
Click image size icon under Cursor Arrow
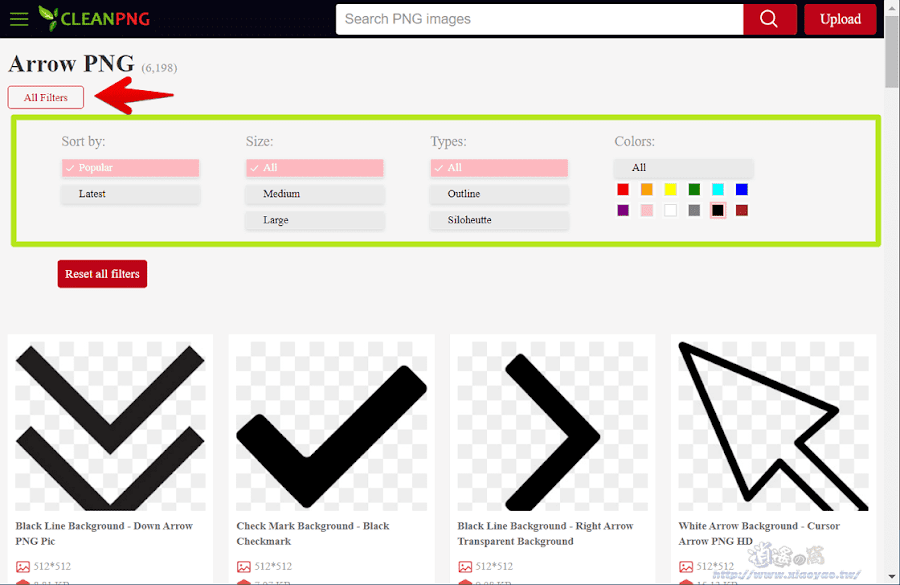pyautogui.click(x=686, y=567)
